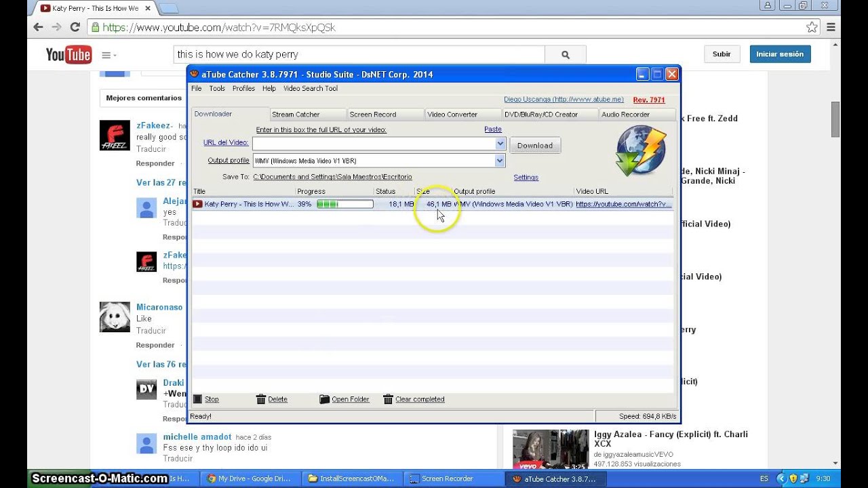Click the Stop icon in aTube Catcher

[x=197, y=399]
